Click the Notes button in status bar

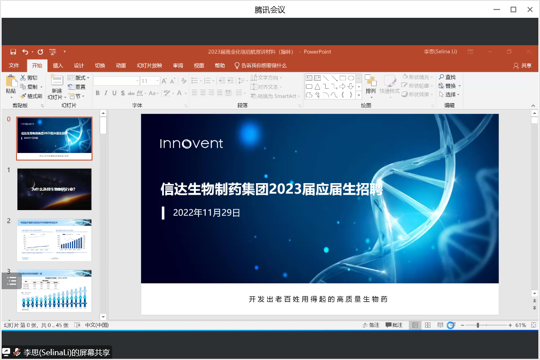371,325
